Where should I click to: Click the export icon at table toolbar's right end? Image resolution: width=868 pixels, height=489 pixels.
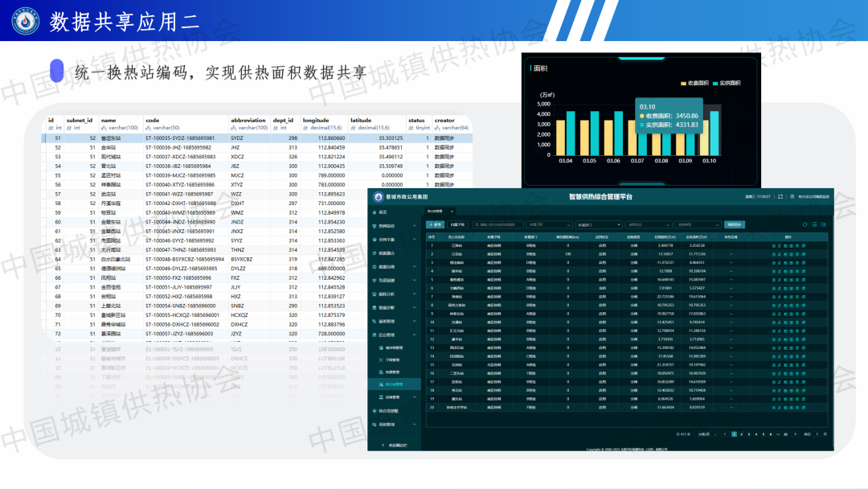pos(824,224)
